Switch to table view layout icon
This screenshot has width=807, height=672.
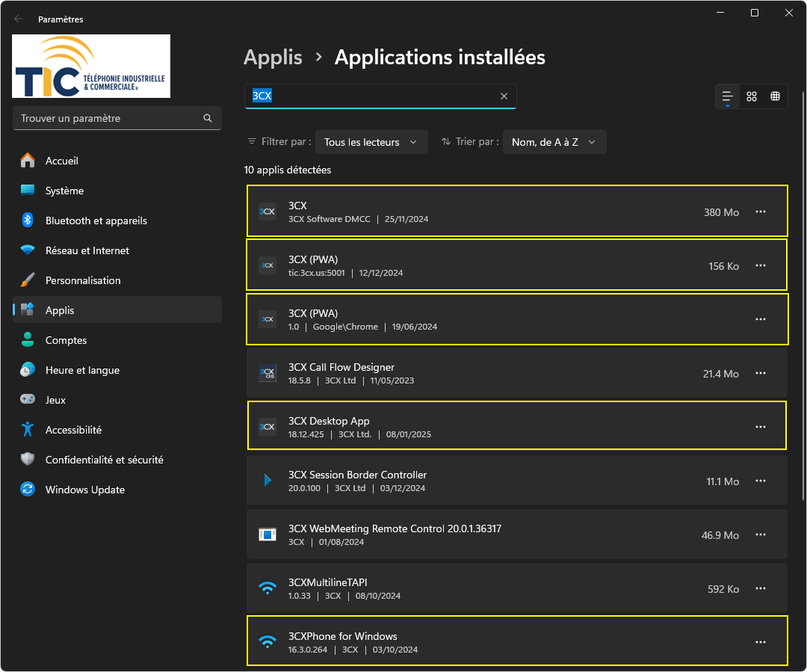pos(775,96)
